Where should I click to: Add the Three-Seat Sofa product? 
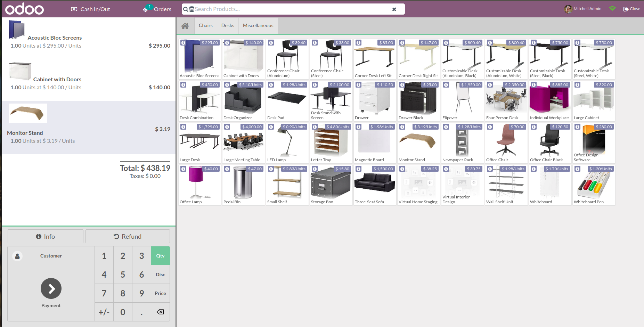pyautogui.click(x=374, y=185)
